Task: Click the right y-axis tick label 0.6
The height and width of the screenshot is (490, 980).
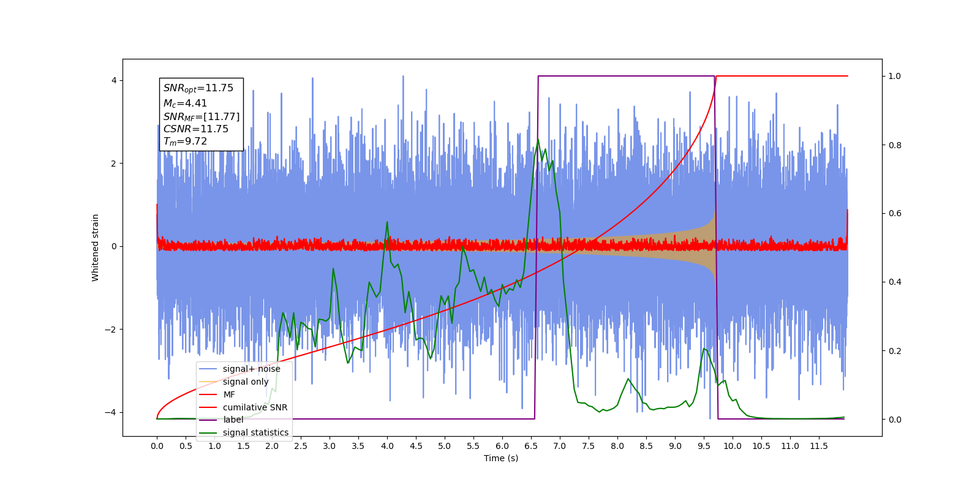Action: coord(895,214)
